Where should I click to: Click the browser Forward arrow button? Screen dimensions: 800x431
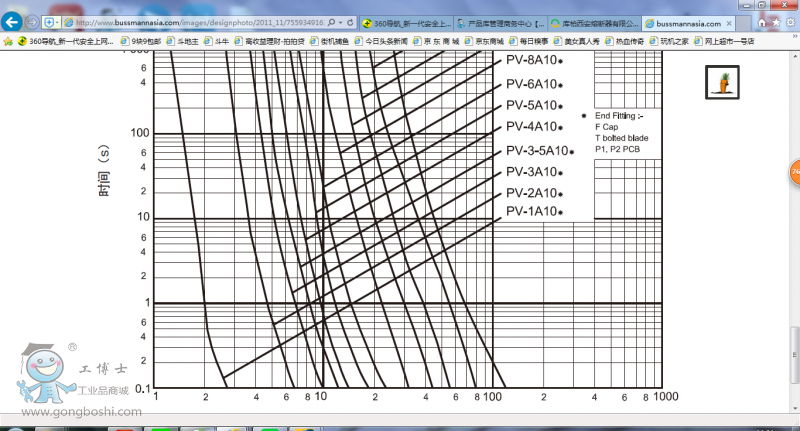pos(33,22)
